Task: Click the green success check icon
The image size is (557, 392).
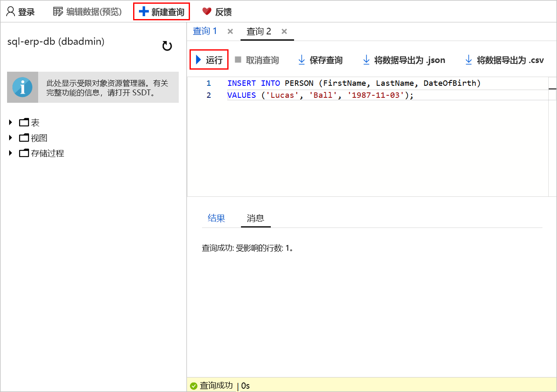Action: pos(193,386)
